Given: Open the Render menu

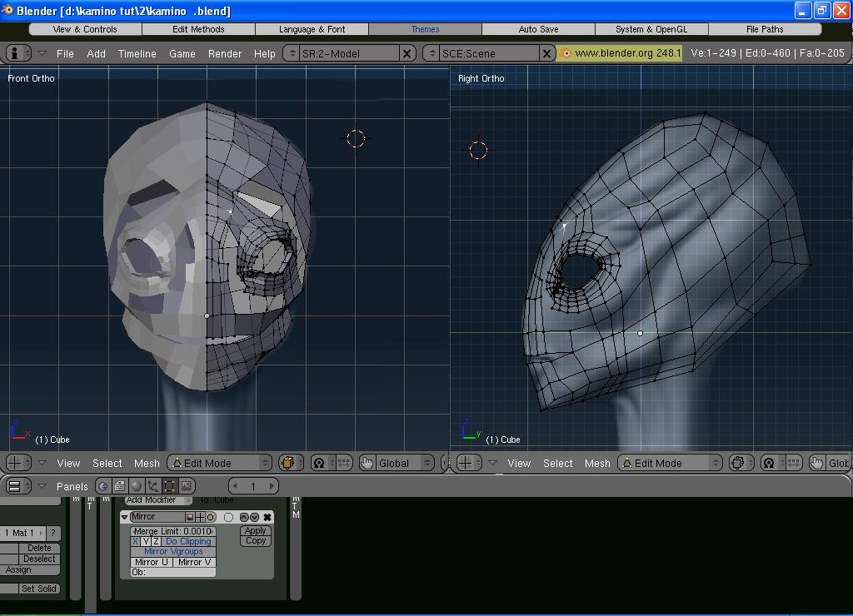Looking at the screenshot, I should coord(225,54).
